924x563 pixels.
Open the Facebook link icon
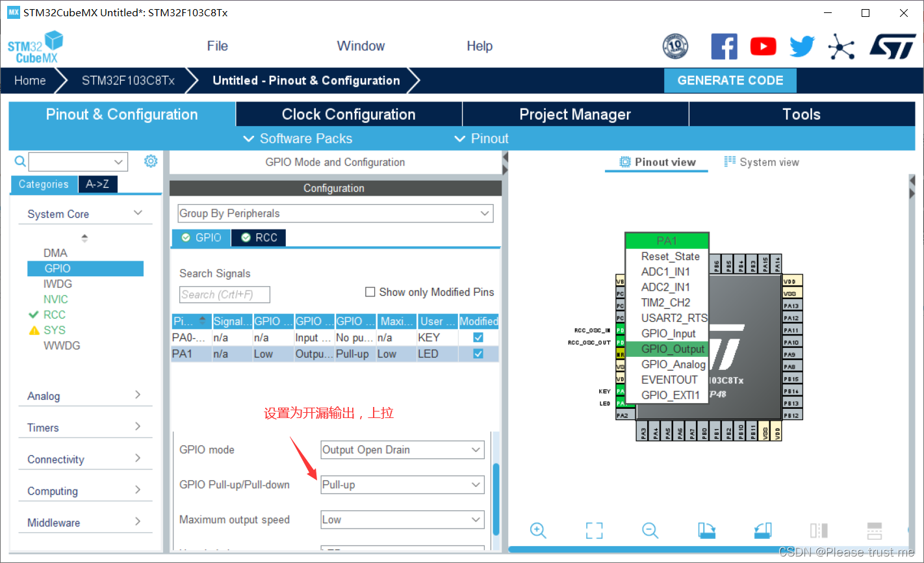724,47
